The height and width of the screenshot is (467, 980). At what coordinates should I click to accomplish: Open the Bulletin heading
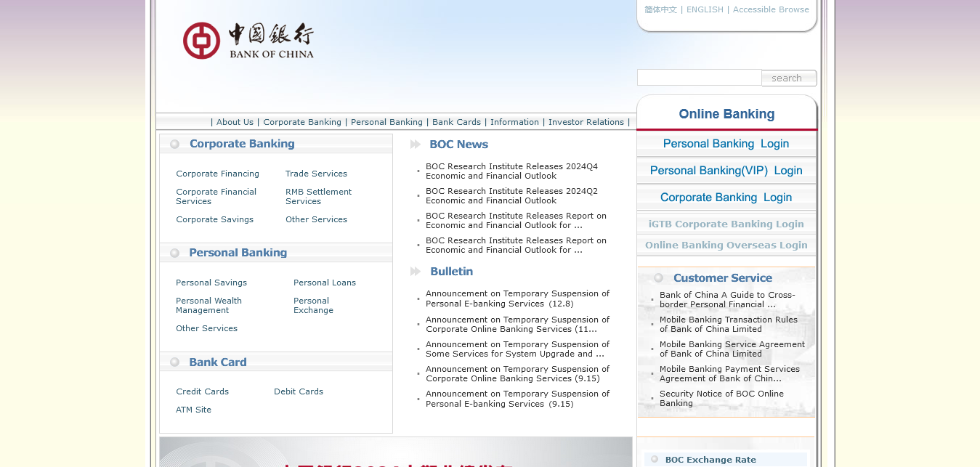(452, 272)
